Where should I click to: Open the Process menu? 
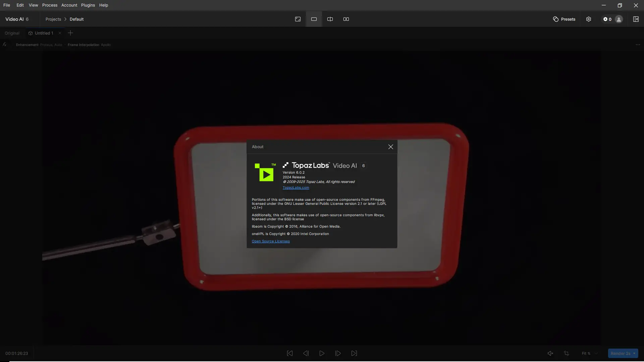pos(50,5)
